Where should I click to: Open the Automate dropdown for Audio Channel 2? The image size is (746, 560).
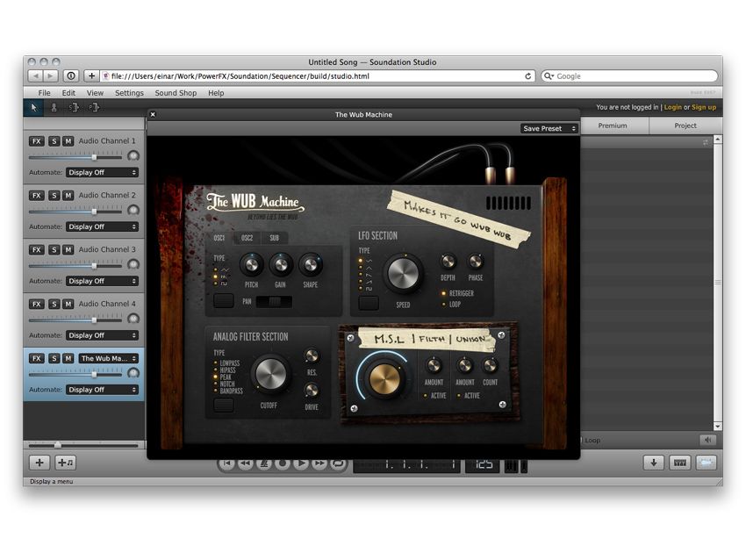pyautogui.click(x=102, y=226)
